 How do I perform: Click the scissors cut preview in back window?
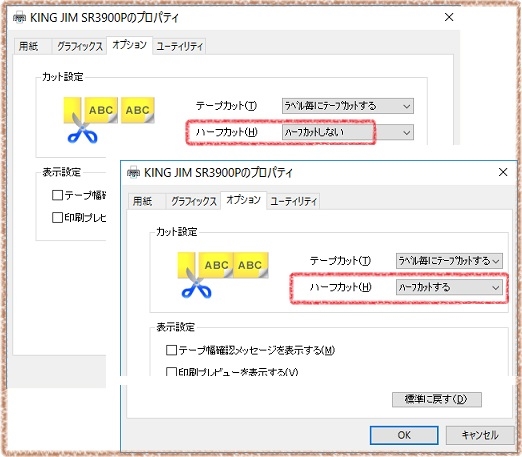coord(109,120)
